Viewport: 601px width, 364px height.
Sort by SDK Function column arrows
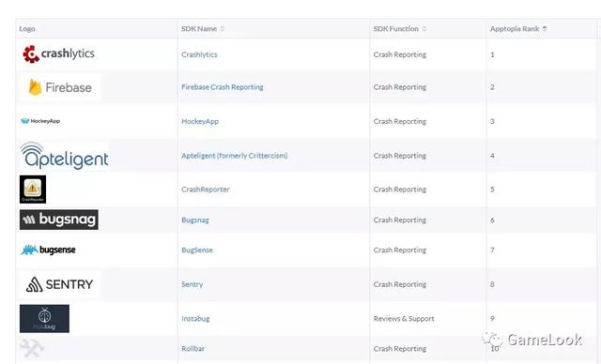(424, 29)
